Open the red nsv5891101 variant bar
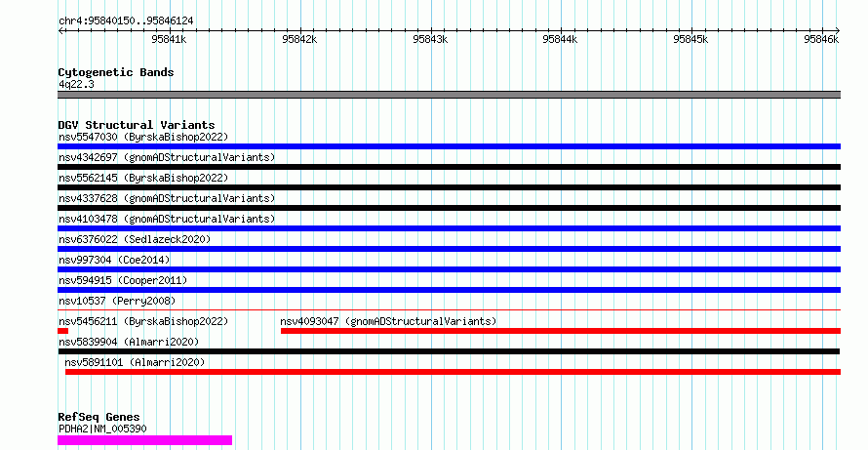Image resolution: width=868 pixels, height=450 pixels. tap(453, 373)
